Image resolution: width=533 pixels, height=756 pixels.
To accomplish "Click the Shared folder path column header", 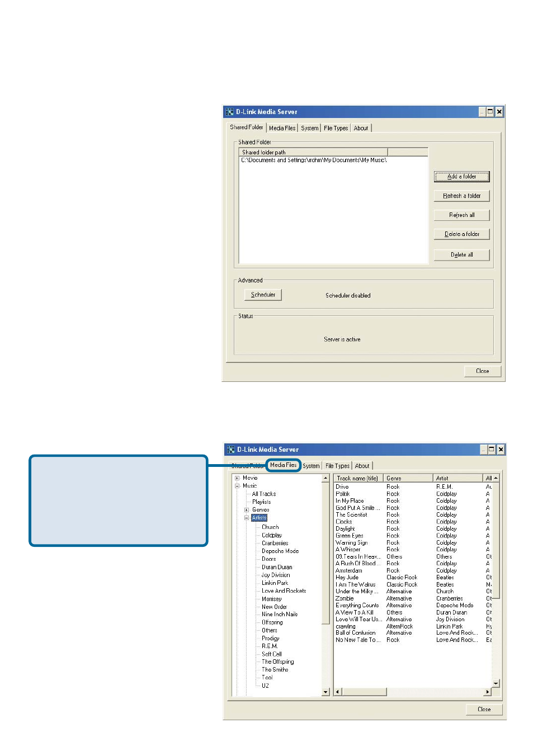I will (x=313, y=152).
